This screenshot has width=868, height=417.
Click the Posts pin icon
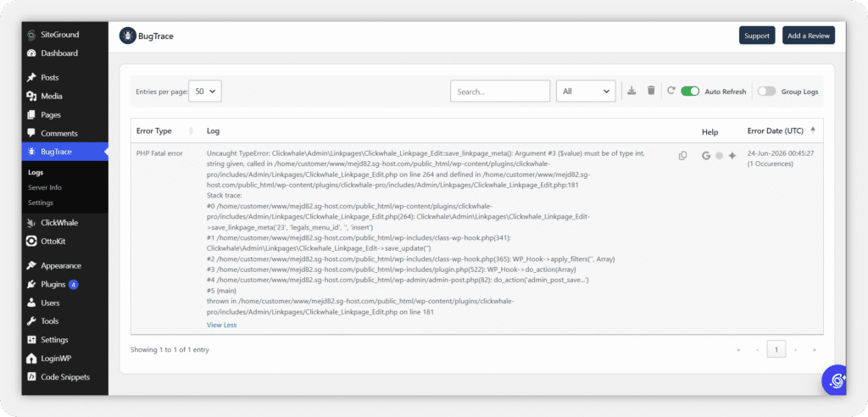31,77
